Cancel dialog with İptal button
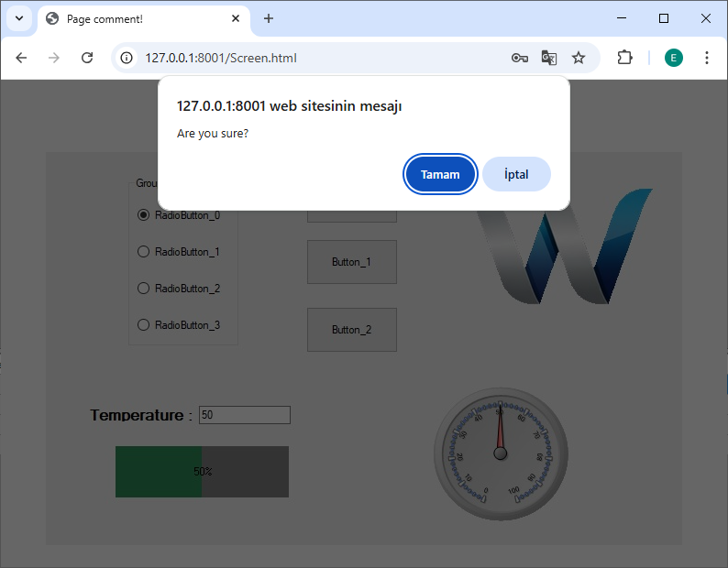The height and width of the screenshot is (568, 728). [x=516, y=175]
